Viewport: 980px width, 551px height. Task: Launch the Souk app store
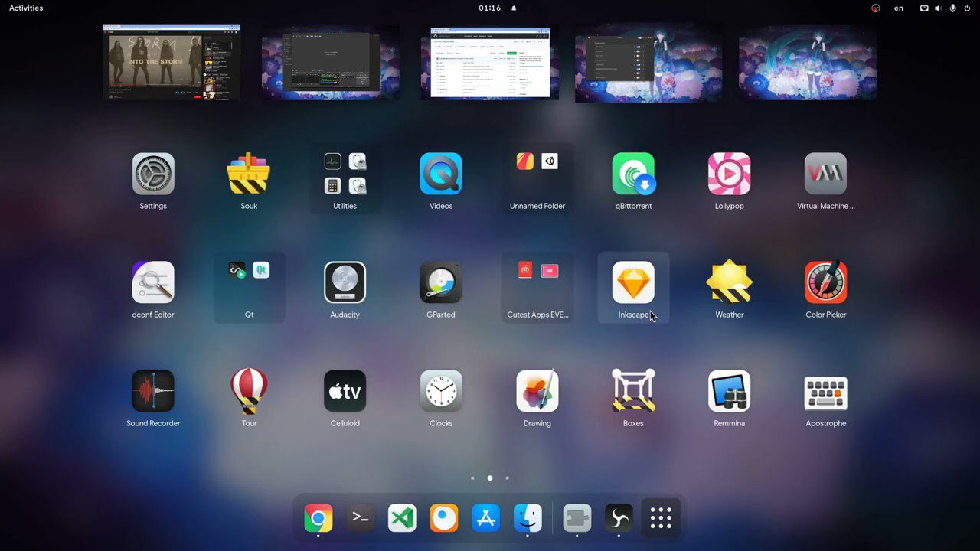249,181
